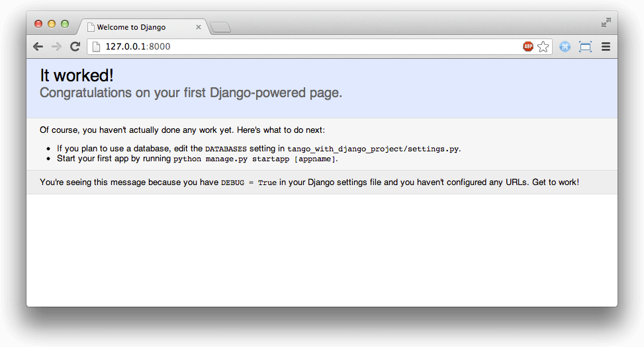This screenshot has height=347, width=644.
Task: Reload the current page
Action: pyautogui.click(x=75, y=46)
